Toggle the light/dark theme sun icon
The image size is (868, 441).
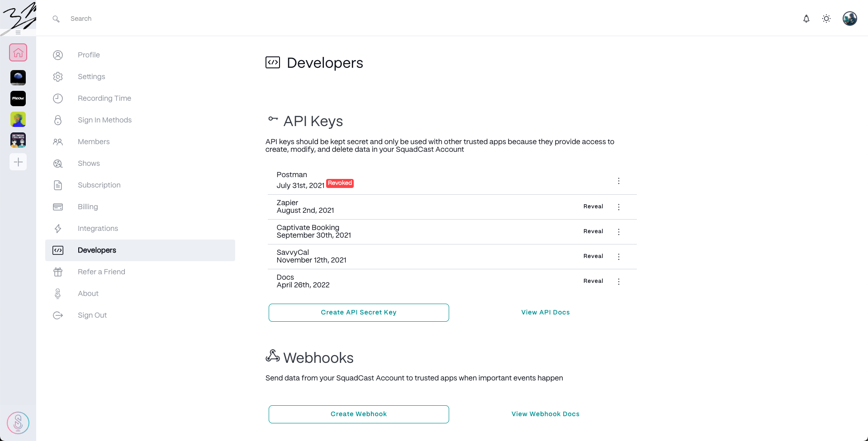coord(826,19)
